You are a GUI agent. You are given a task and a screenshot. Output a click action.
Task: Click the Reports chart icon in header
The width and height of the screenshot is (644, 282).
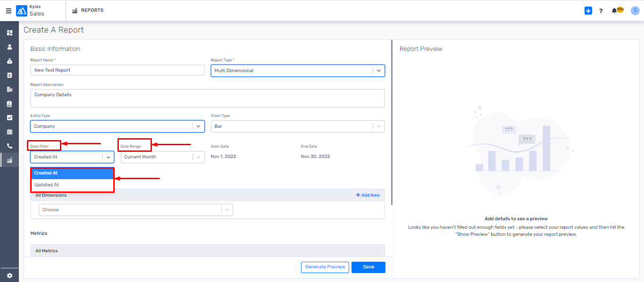(75, 10)
